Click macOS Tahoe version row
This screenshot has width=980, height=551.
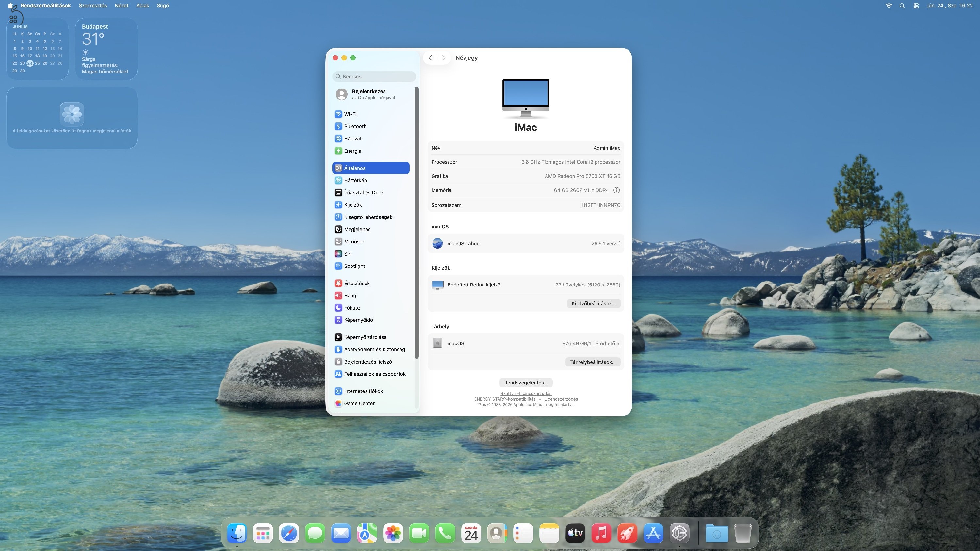tap(526, 243)
